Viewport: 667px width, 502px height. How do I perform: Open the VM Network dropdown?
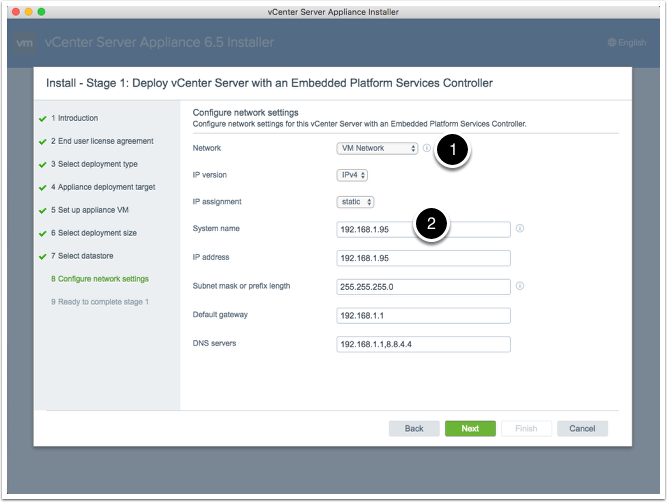377,148
